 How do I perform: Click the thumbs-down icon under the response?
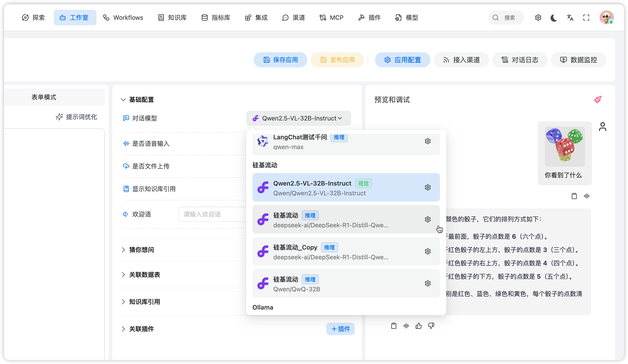431,326
